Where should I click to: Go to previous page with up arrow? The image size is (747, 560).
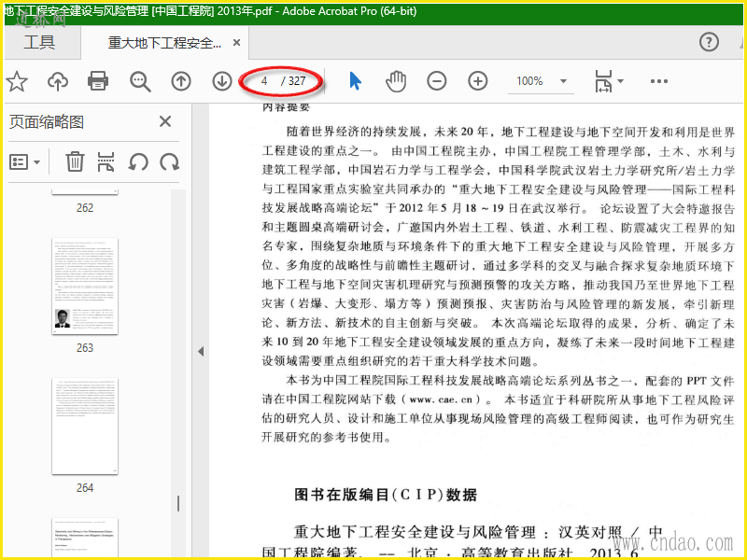[181, 81]
